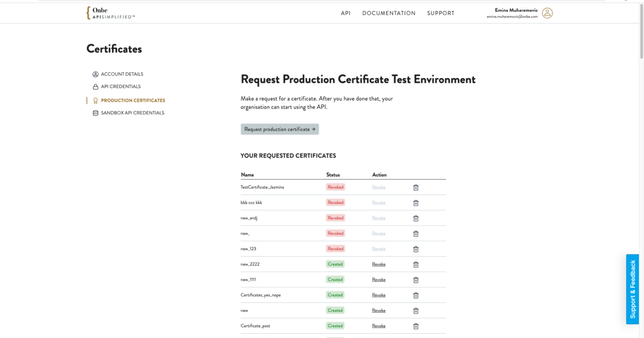Click the Onbe API Simplified logo
The image size is (644, 338).
click(x=110, y=13)
